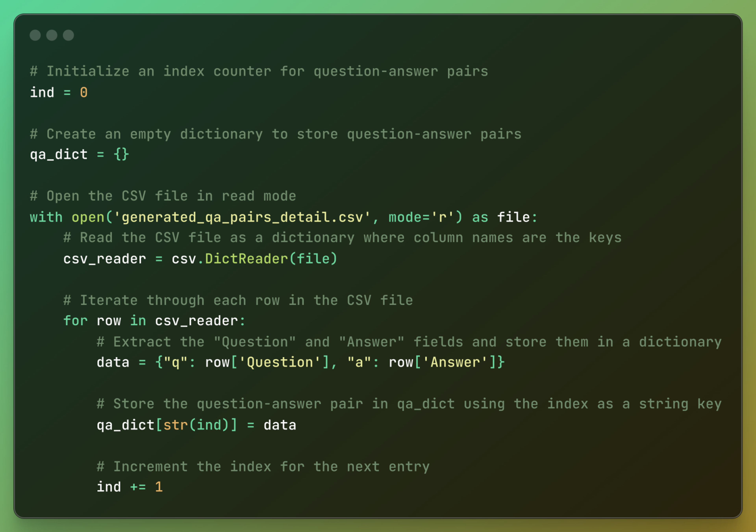
Task: Click the first gray window dot
Action: coord(35,35)
